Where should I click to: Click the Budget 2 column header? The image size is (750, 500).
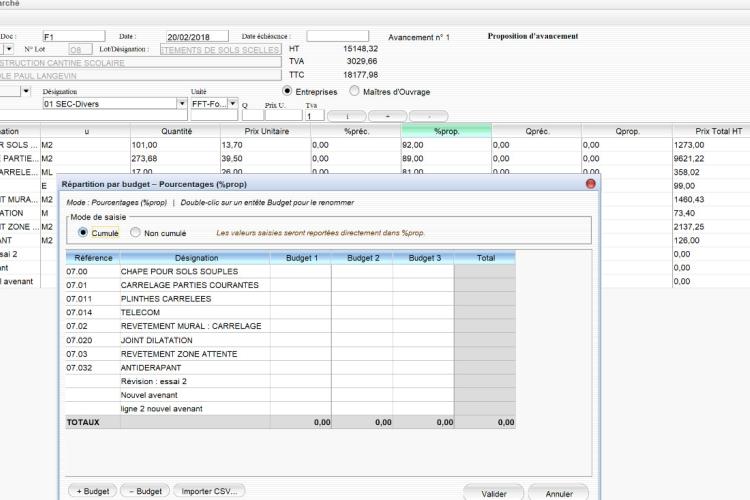coord(362,258)
